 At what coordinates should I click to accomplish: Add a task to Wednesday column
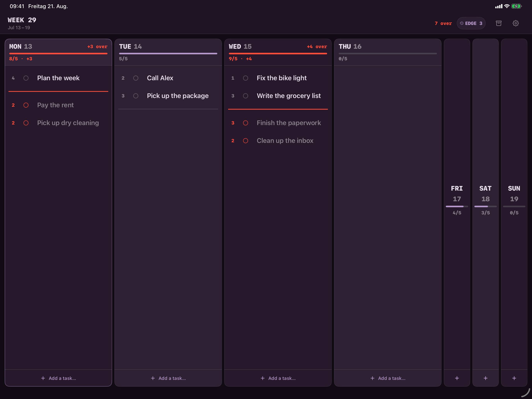[x=278, y=378]
